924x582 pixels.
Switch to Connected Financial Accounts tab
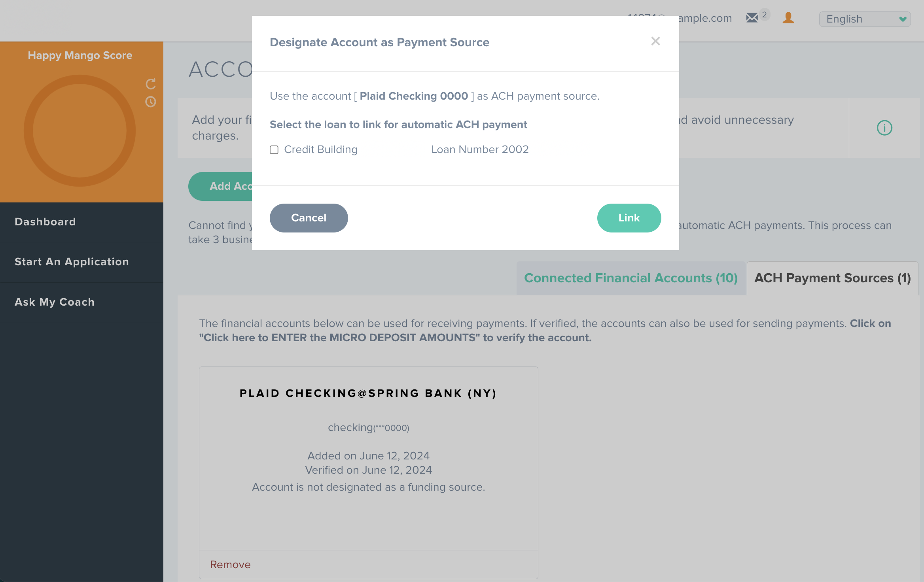pos(631,278)
